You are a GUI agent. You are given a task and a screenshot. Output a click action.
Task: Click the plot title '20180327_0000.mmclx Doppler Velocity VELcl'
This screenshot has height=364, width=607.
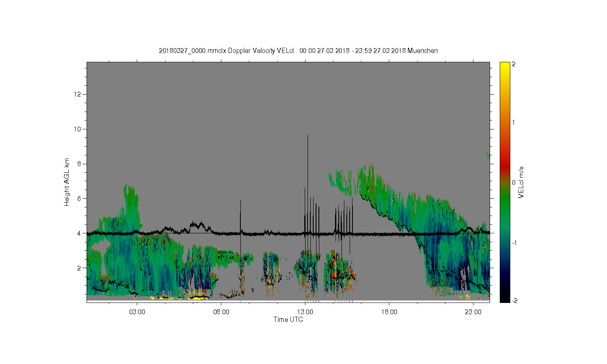(226, 51)
